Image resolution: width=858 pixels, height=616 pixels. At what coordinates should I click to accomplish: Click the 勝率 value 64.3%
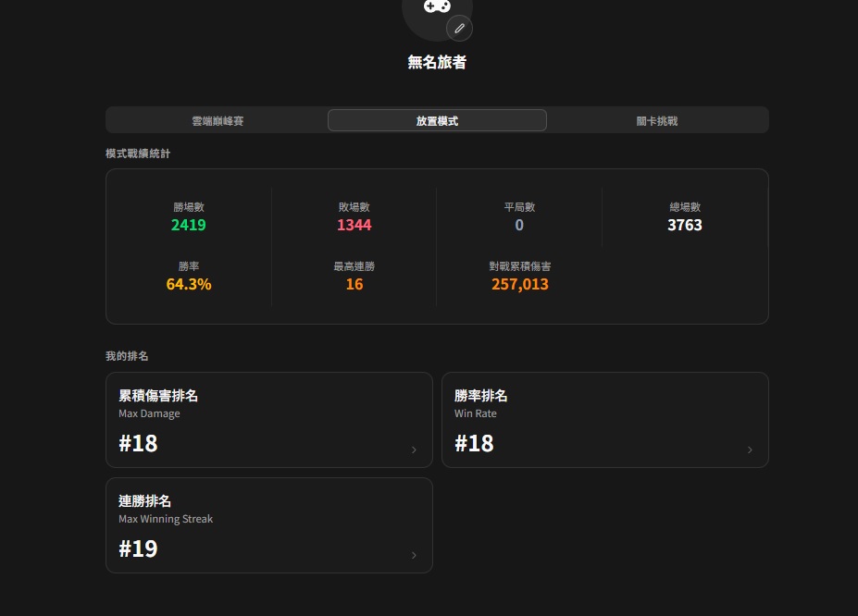point(189,284)
